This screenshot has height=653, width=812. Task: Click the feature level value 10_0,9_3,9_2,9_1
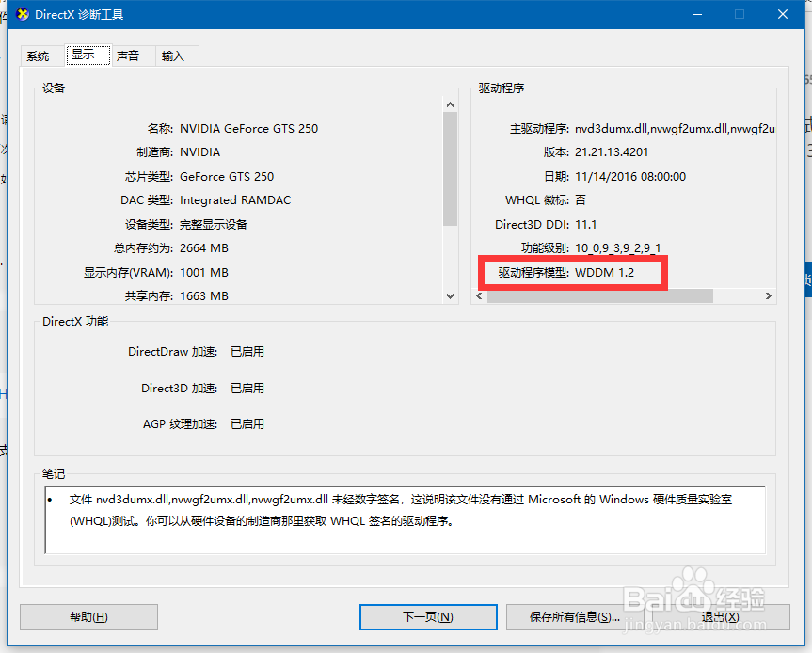[x=618, y=248]
